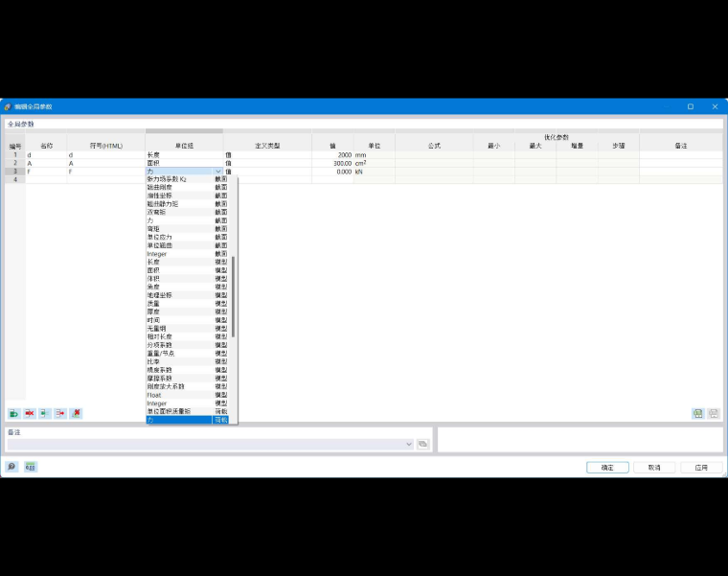Click the value cell 0.000 in row 3

click(x=332, y=172)
